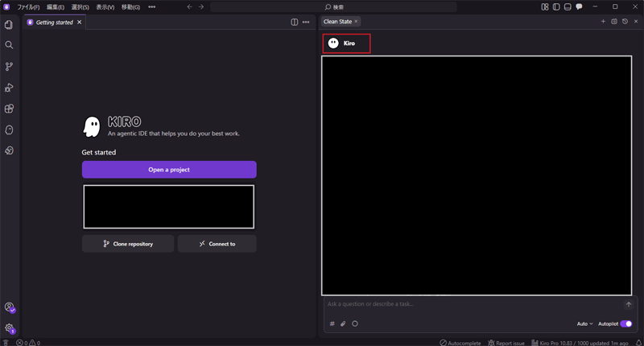This screenshot has height=346, width=644.
Task: Open the Extensions view in activity bar
Action: coord(9,109)
